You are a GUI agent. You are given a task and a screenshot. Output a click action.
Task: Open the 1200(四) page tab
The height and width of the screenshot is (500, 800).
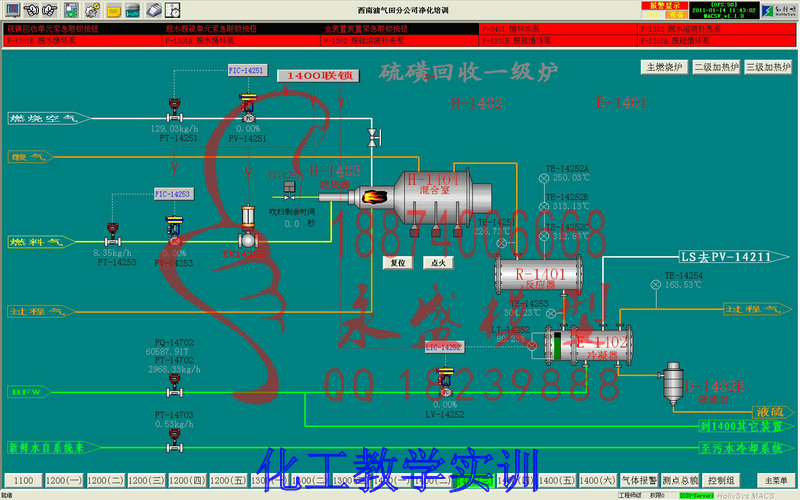(x=187, y=481)
